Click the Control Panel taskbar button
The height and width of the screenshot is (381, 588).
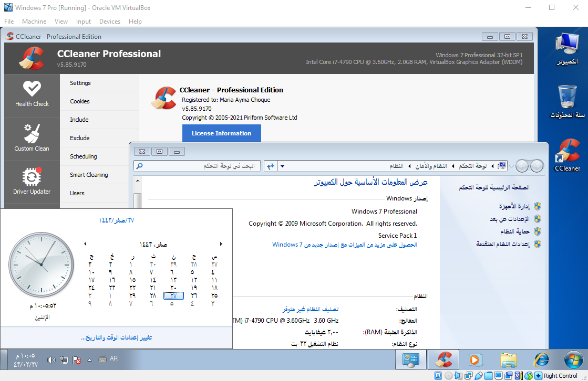click(x=411, y=360)
